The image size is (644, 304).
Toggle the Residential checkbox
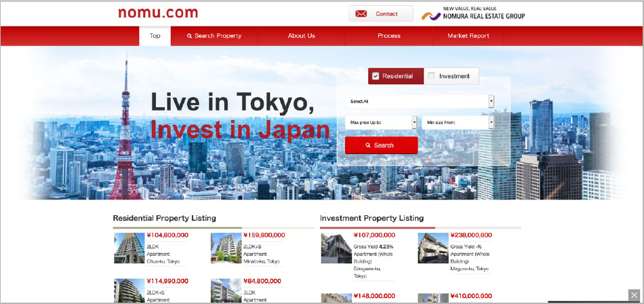click(x=376, y=76)
